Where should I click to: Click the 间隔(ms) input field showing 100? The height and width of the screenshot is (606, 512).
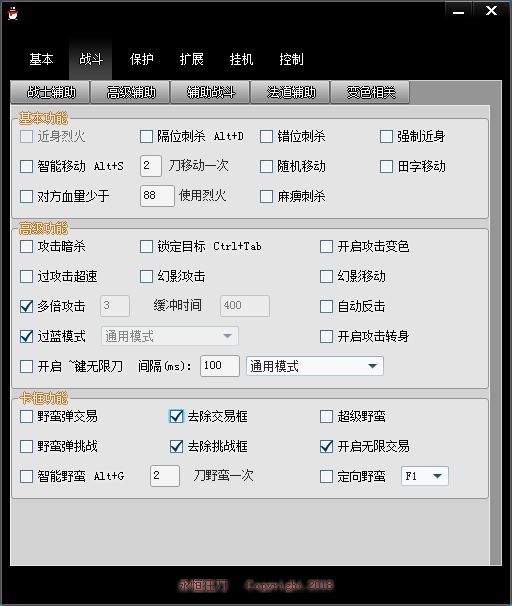click(x=219, y=366)
